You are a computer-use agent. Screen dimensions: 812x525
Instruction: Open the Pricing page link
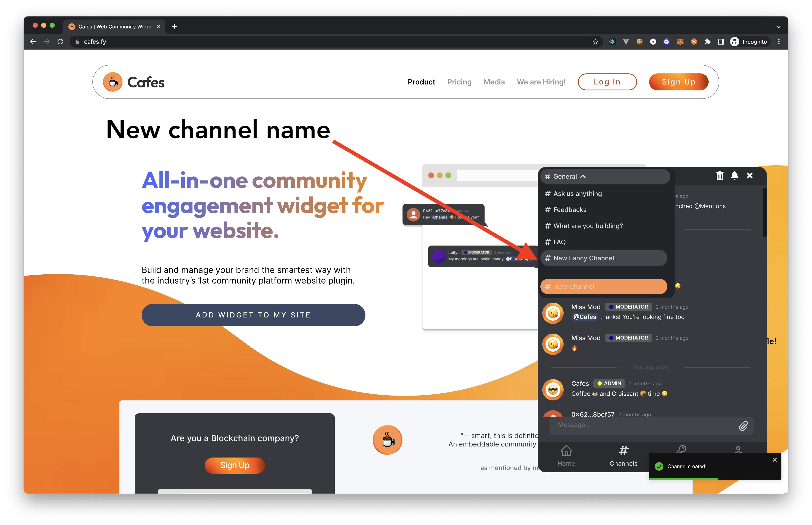pyautogui.click(x=459, y=82)
